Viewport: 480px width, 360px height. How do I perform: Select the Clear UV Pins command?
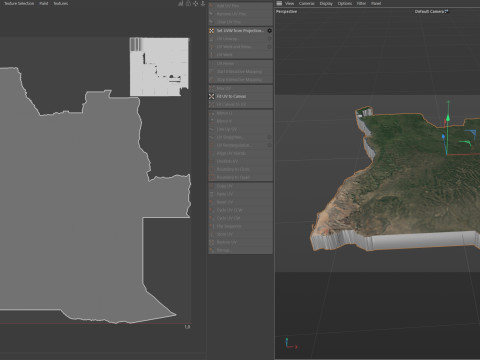point(240,22)
